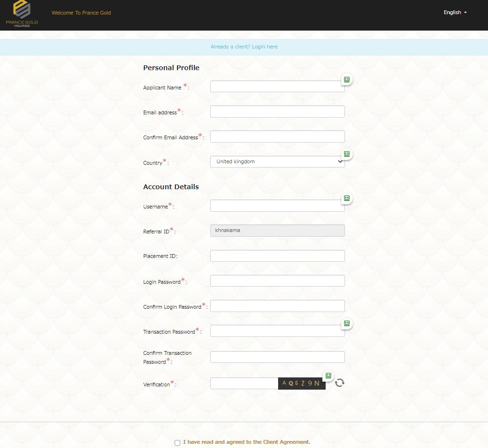The height and width of the screenshot is (448, 488).
Task: Follow the 'Already a client? Login here' link
Action: click(x=244, y=47)
